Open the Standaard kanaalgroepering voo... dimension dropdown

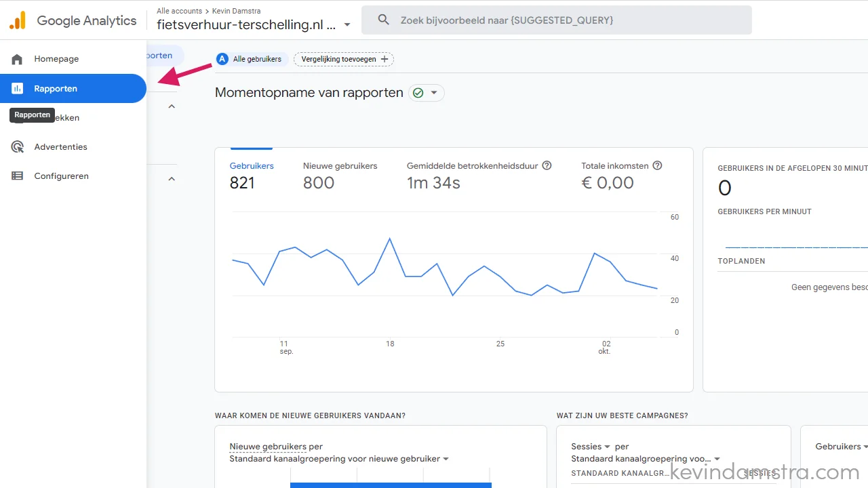pos(646,459)
